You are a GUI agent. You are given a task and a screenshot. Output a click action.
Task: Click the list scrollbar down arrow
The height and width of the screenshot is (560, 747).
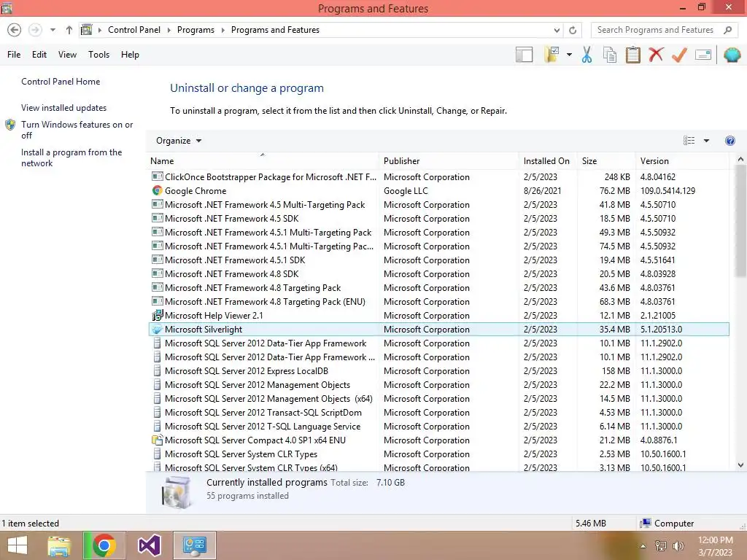click(740, 464)
